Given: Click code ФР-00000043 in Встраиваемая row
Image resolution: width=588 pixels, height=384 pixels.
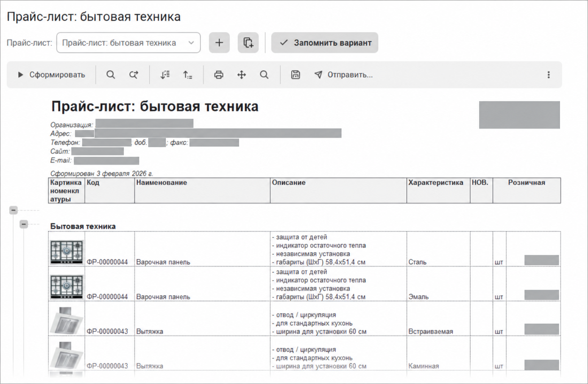Looking at the screenshot, I should [107, 331].
